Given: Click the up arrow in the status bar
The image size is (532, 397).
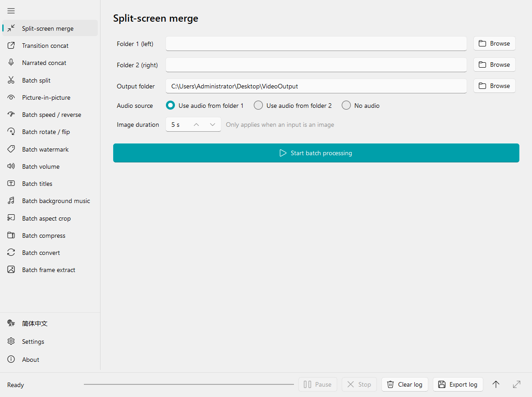Looking at the screenshot, I should [x=495, y=384].
